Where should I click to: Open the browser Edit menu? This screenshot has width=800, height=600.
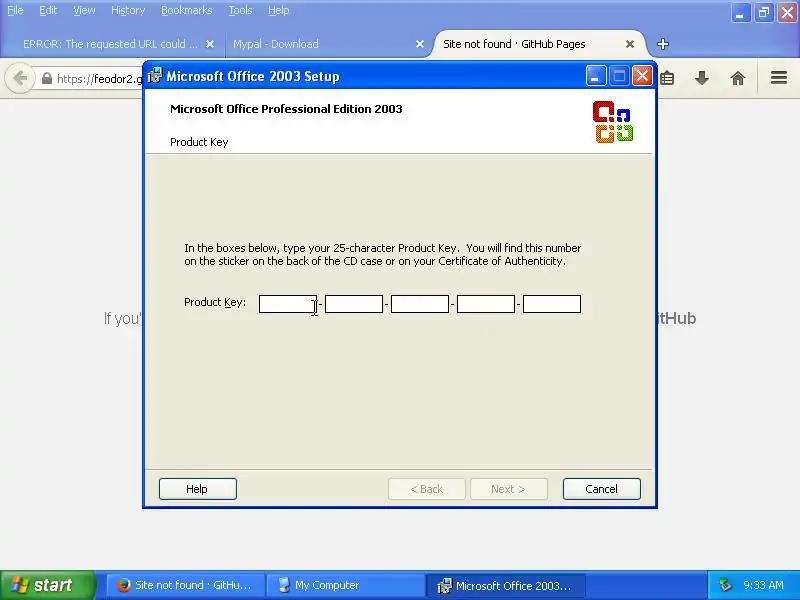[x=48, y=10]
